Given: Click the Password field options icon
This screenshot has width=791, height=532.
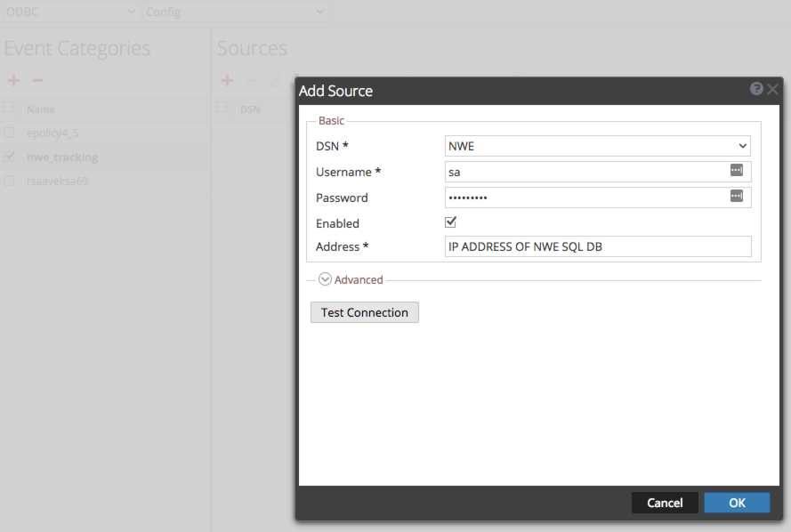Looking at the screenshot, I should click(737, 196).
